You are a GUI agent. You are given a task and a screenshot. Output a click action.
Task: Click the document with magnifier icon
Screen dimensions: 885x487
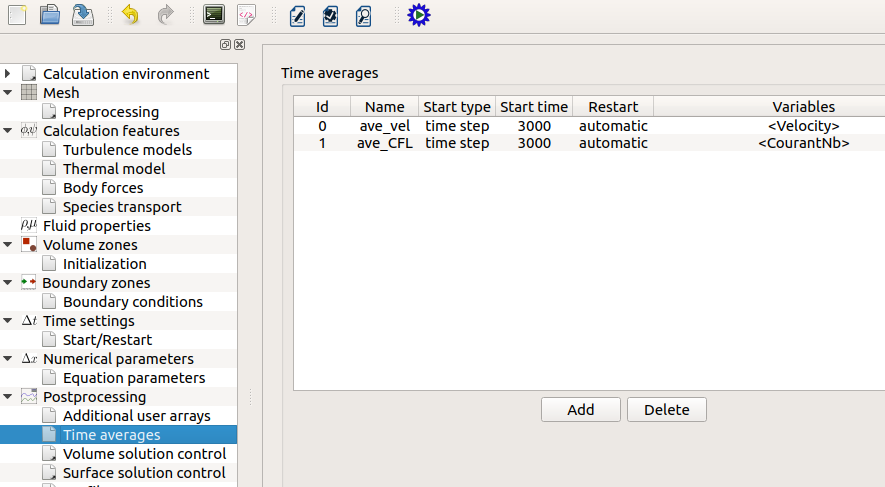click(x=364, y=14)
